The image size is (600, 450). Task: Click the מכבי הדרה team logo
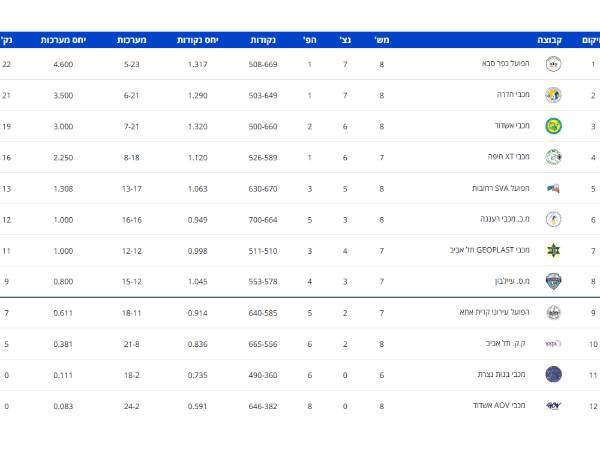click(553, 95)
